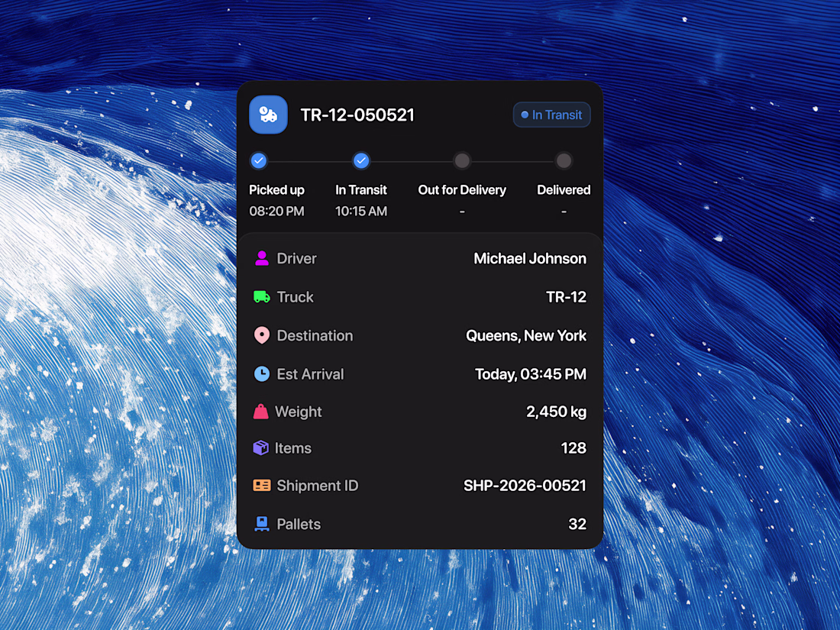Select the Delivered progress step circle

tap(564, 160)
